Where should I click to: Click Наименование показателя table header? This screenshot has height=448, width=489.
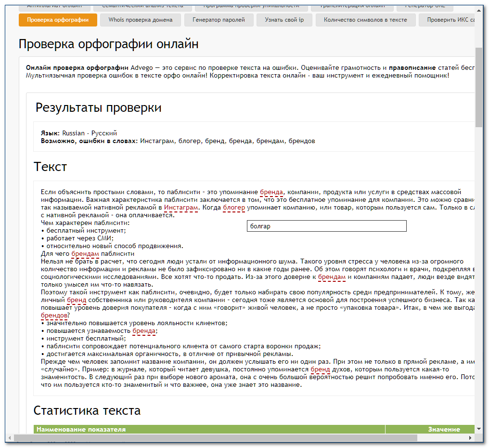[81, 429]
